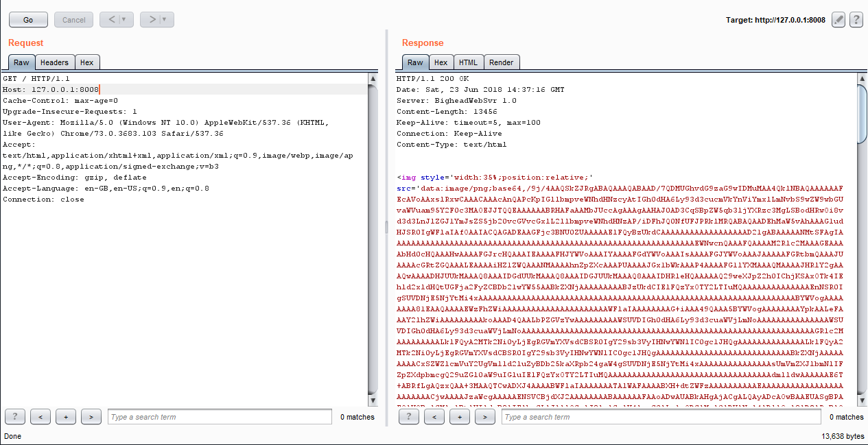
Task: Go to next match in response search
Action: pos(485,417)
